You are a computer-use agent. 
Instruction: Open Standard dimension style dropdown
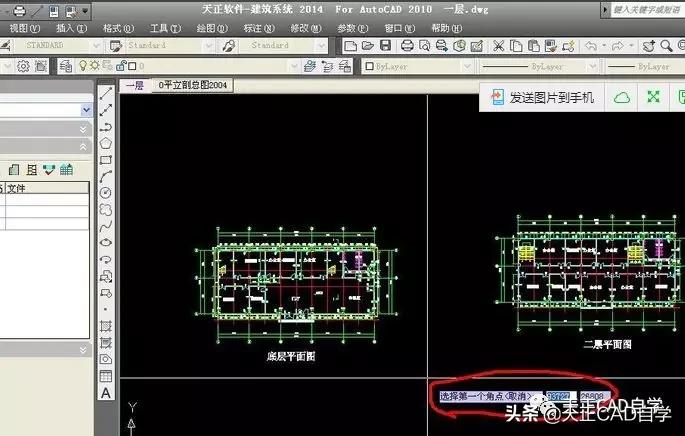(209, 45)
